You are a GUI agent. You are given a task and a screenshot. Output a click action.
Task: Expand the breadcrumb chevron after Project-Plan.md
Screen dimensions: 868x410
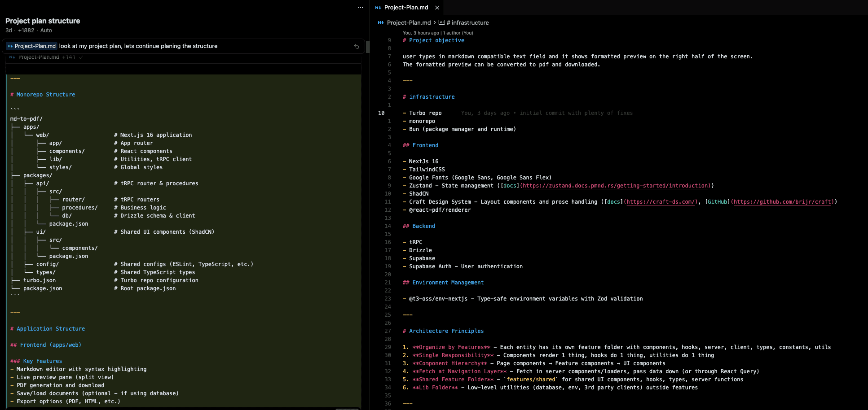click(435, 22)
